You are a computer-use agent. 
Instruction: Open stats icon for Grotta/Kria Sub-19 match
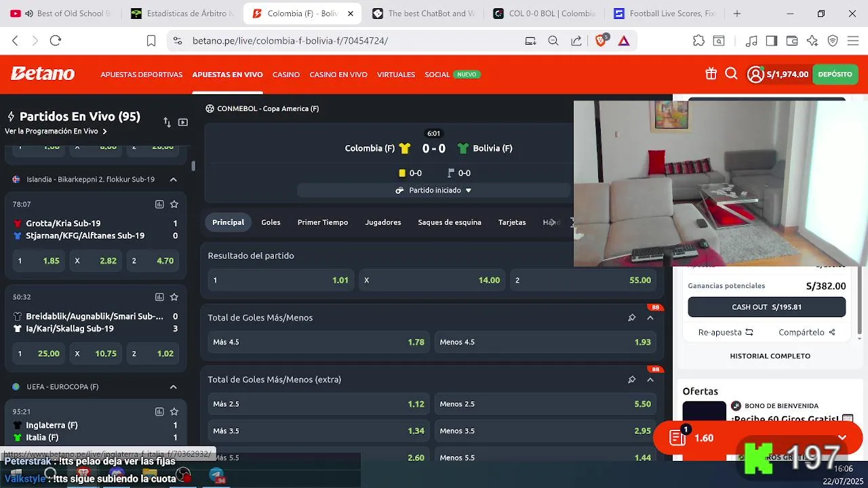(x=159, y=204)
